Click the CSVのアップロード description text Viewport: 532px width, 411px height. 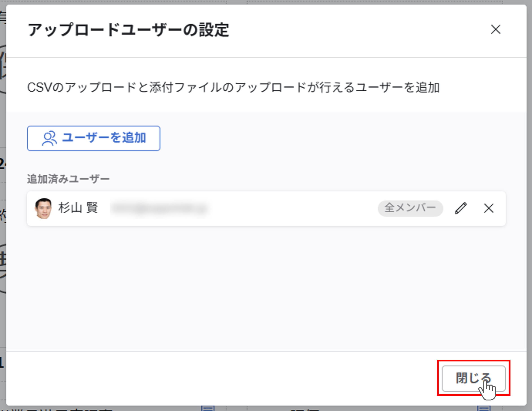(233, 87)
